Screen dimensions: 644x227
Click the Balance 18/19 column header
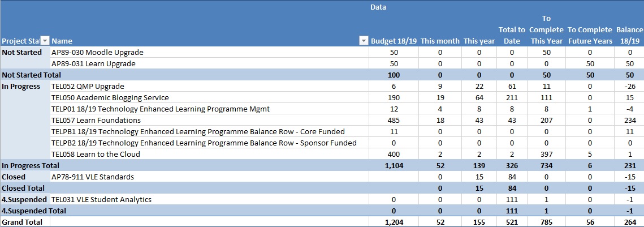(x=628, y=35)
